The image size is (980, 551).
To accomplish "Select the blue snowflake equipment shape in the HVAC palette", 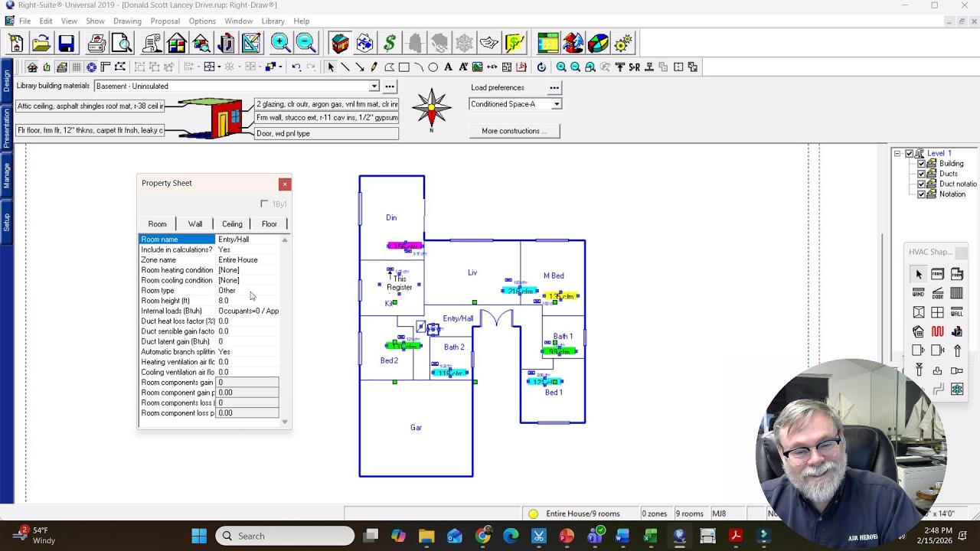I will [x=956, y=389].
